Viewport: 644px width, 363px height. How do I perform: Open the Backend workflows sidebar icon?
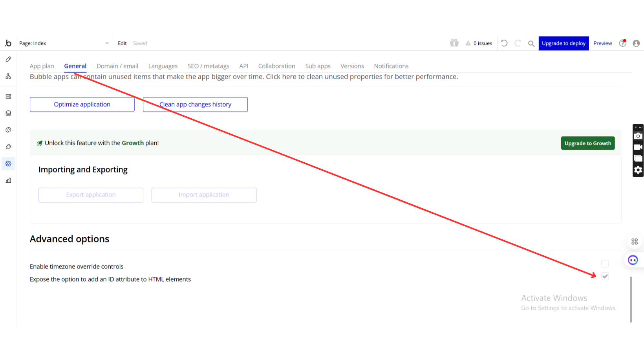(x=8, y=97)
